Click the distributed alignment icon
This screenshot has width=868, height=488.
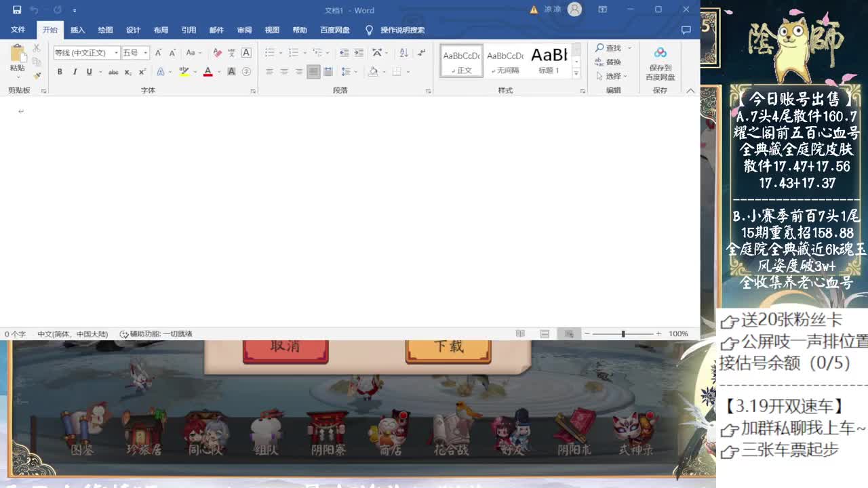(x=328, y=72)
